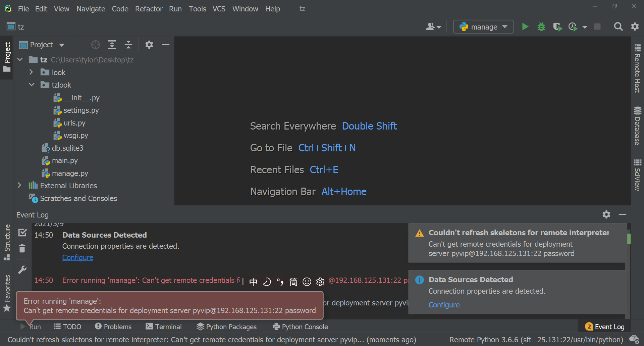Viewport: 644px width, 346px height.
Task: Open the Code With Me user icon
Action: (x=430, y=27)
